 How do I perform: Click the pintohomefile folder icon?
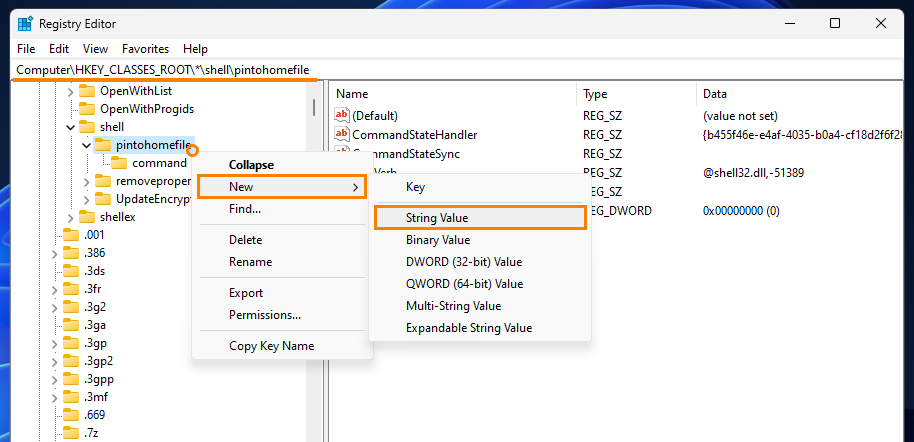[x=103, y=145]
